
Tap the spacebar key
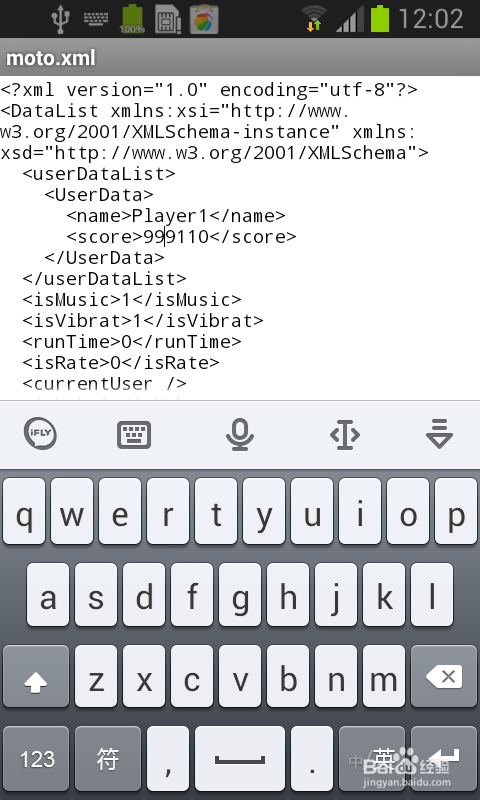click(240, 758)
